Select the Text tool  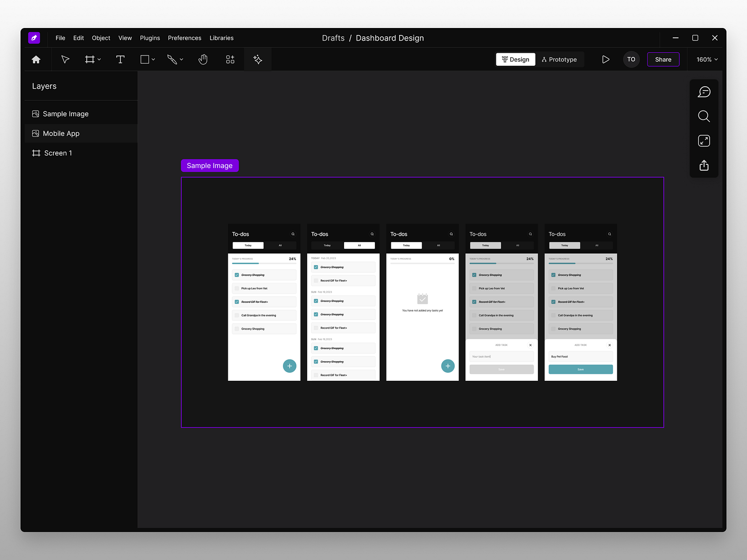[120, 59]
